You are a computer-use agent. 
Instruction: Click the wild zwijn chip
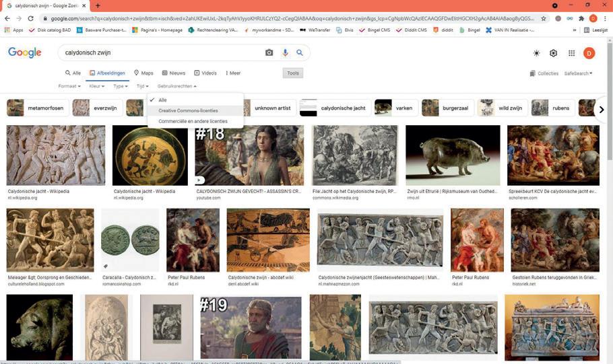click(503, 108)
